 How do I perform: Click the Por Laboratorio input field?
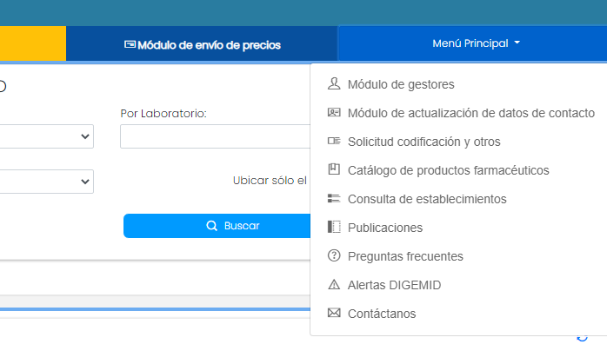coord(216,136)
